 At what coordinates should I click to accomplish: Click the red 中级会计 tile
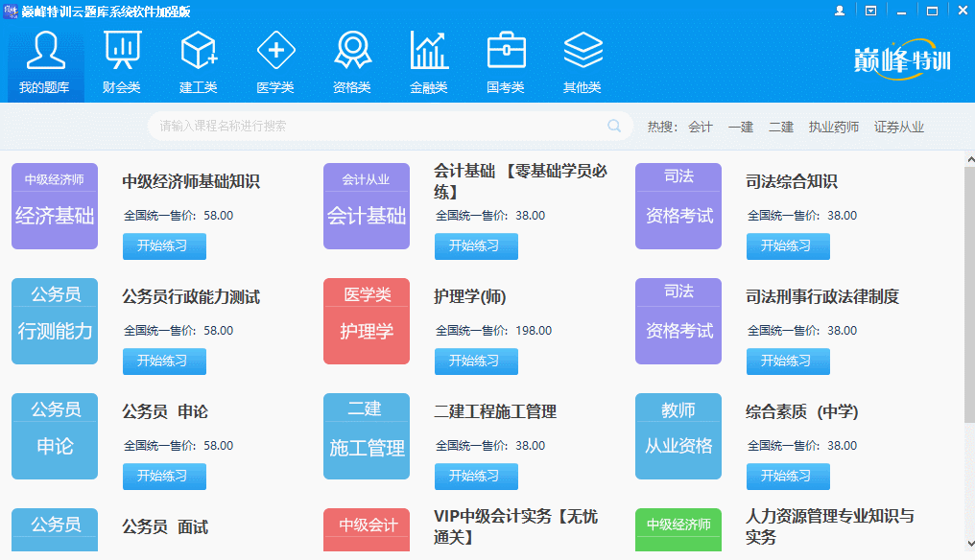point(367,530)
